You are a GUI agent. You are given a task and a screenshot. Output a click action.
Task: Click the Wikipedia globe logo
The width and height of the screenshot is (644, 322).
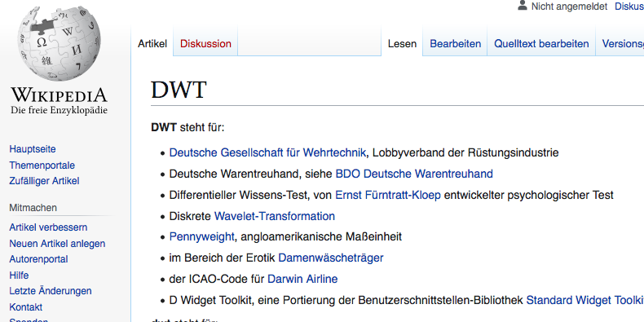tap(59, 42)
